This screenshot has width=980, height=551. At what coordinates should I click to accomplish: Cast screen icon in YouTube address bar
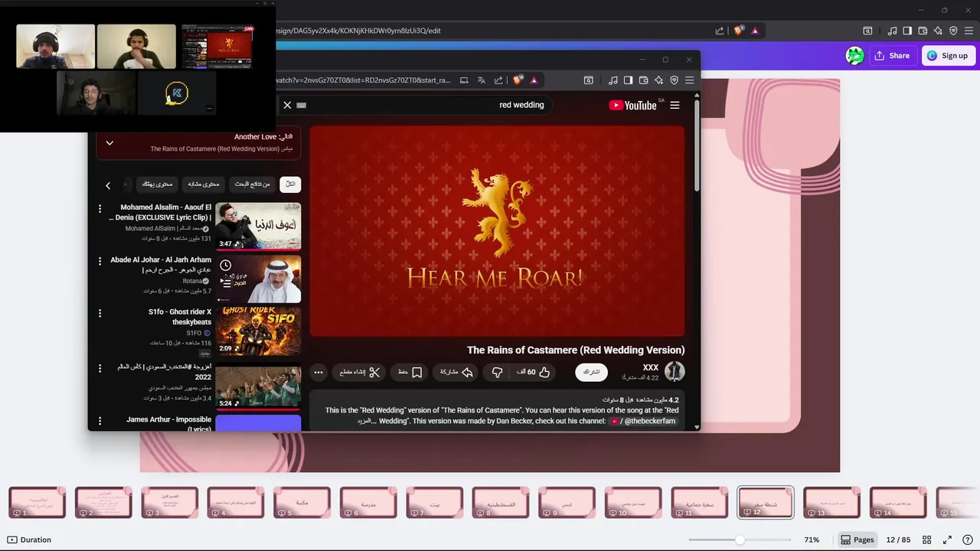(465, 80)
